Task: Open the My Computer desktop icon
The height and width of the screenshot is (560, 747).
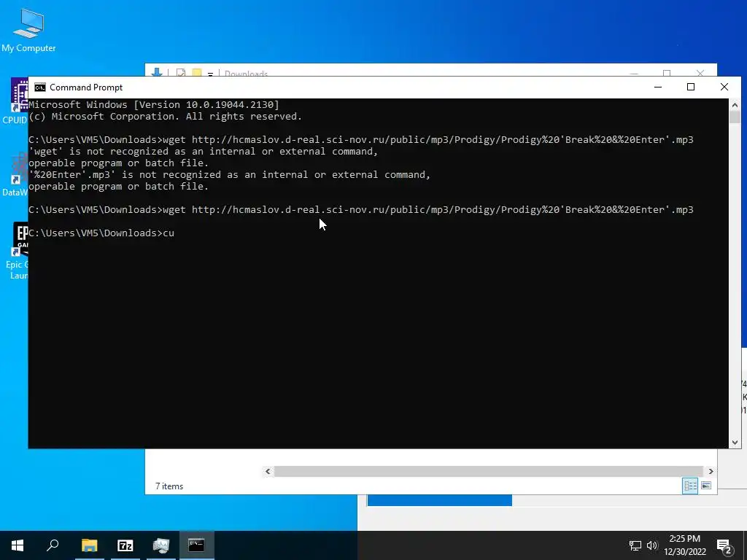Action: pyautogui.click(x=28, y=31)
